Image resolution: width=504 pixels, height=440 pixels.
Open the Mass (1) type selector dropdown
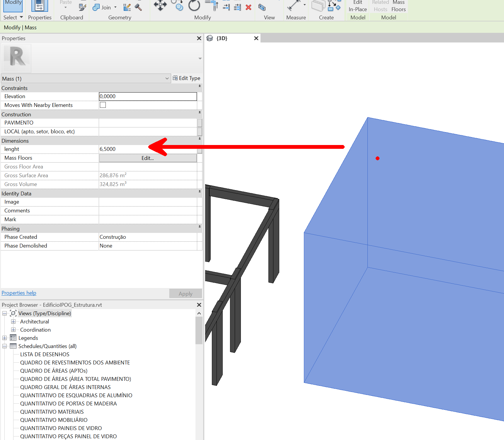(167, 79)
